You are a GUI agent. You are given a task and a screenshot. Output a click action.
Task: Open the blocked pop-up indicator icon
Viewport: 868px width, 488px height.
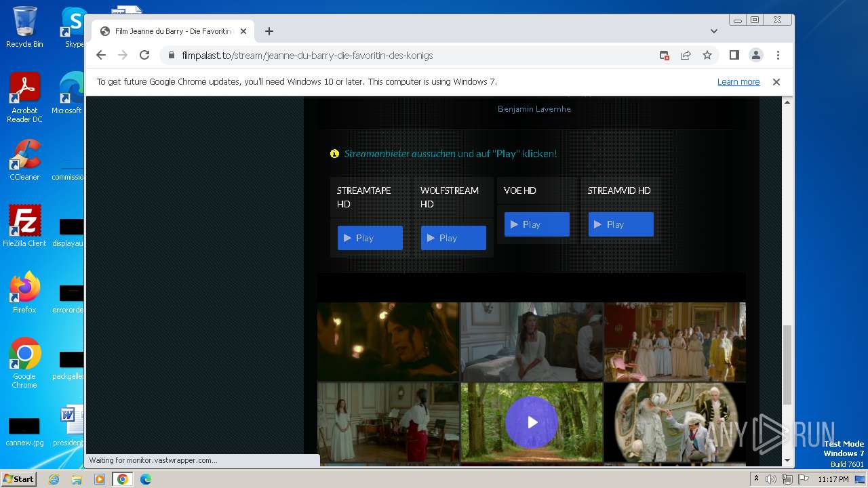(665, 56)
